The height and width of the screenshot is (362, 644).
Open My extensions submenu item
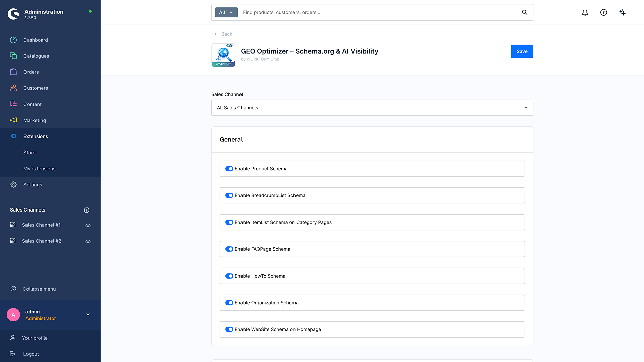pyautogui.click(x=40, y=169)
